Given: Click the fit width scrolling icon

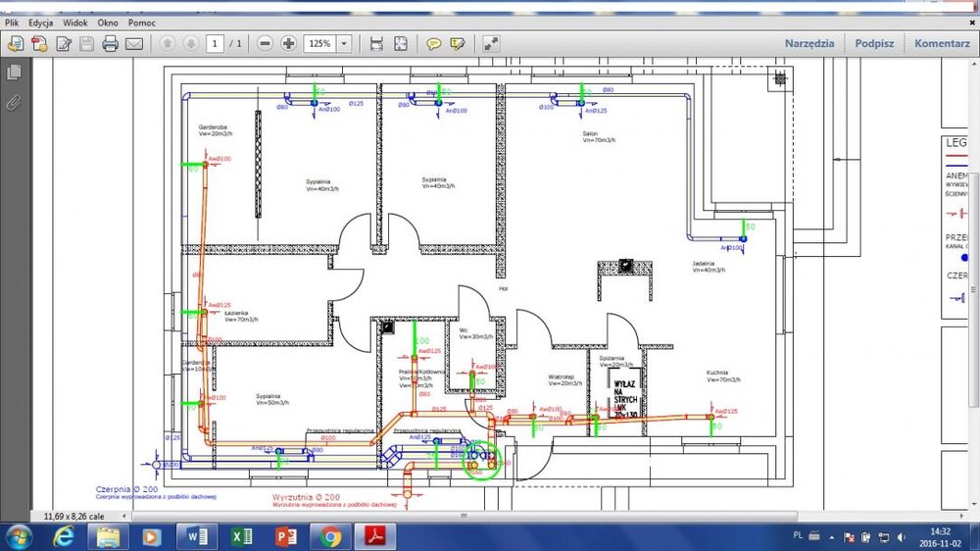Looking at the screenshot, I should (376, 44).
